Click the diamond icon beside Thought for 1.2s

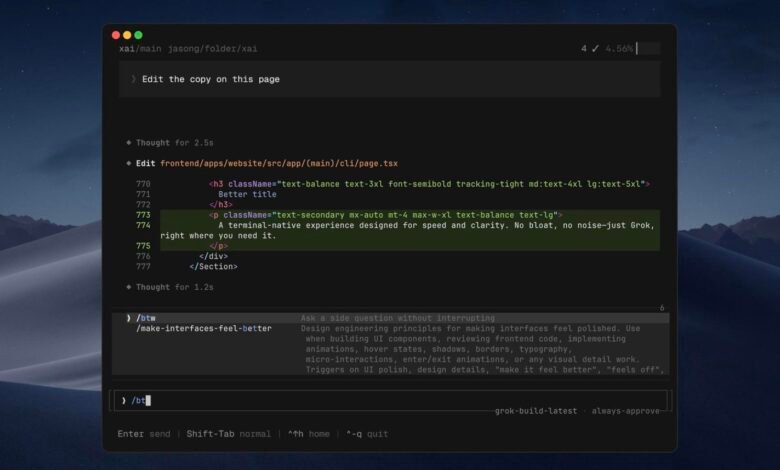pyautogui.click(x=129, y=287)
